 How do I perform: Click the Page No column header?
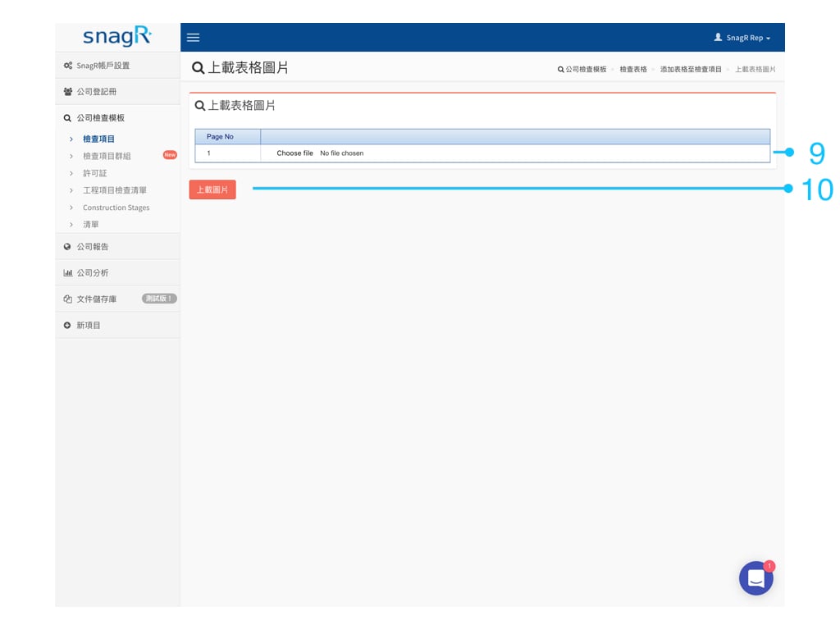[x=228, y=137]
